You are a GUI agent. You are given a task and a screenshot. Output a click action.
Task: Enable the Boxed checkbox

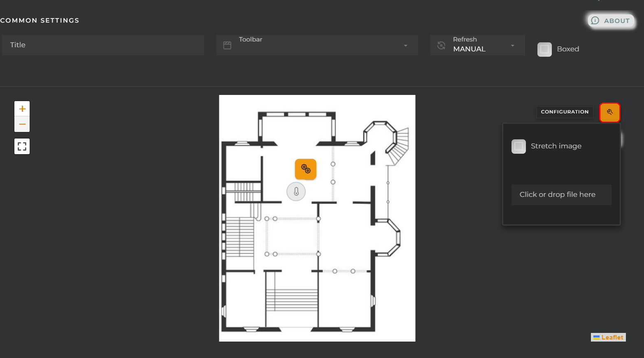(544, 49)
